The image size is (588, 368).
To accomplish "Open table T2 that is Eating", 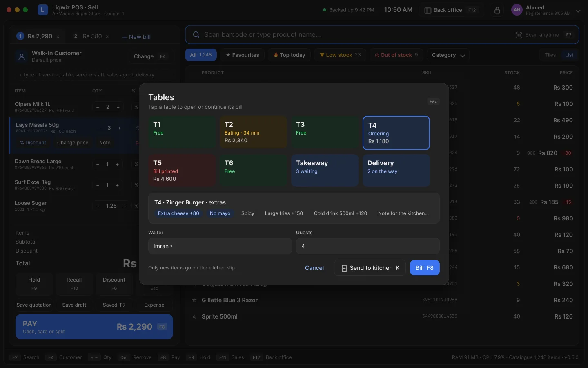I will [253, 132].
